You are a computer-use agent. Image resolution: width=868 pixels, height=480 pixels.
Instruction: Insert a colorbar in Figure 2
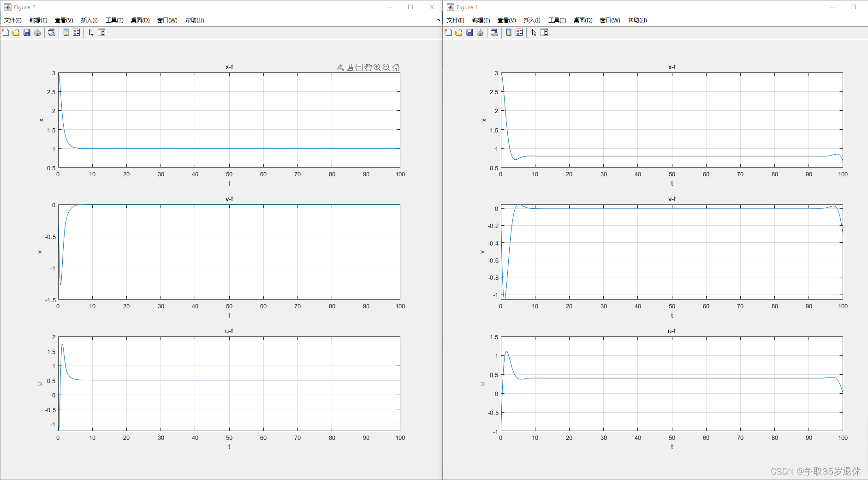(x=66, y=32)
